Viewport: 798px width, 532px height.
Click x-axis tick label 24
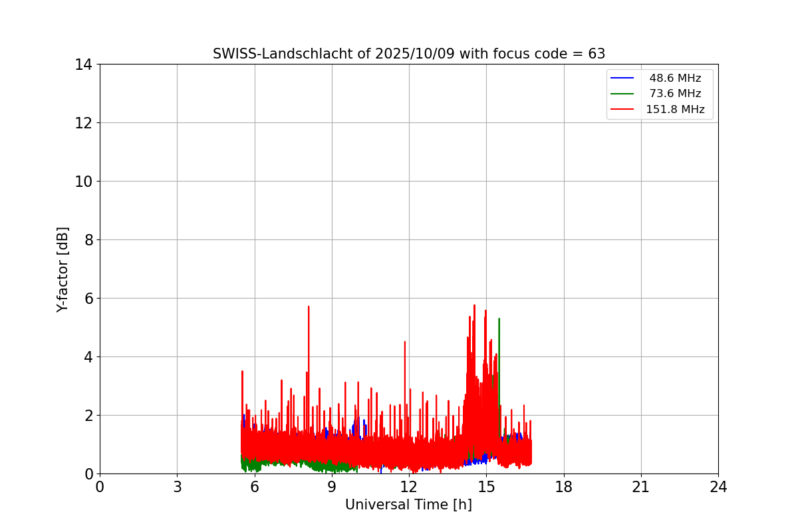(718, 487)
